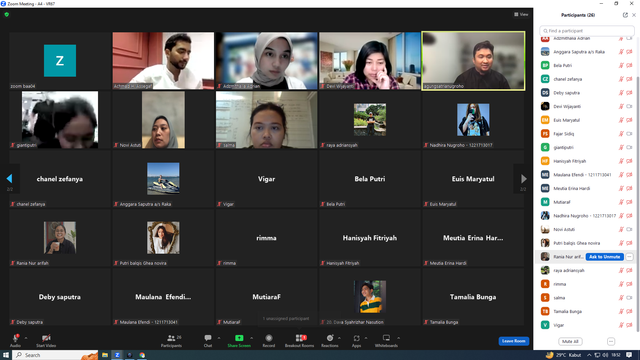This screenshot has height=360, width=640.
Task: Expand audio options arrow
Action: pos(26,338)
